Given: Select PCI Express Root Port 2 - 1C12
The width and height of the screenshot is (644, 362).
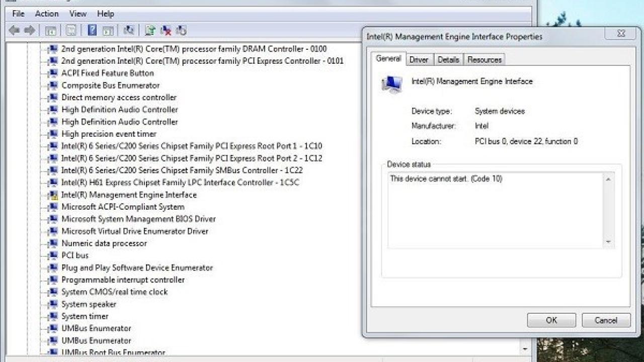Looking at the screenshot, I should click(x=192, y=158).
